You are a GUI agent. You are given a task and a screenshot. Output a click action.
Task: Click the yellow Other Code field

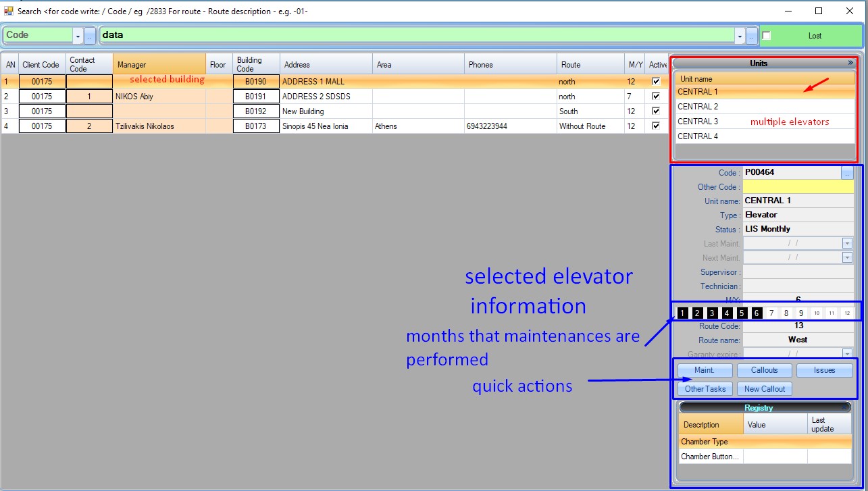coord(798,187)
